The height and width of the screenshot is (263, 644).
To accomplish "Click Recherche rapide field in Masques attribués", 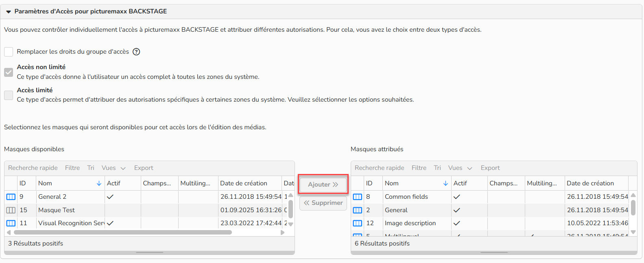I will coord(380,168).
